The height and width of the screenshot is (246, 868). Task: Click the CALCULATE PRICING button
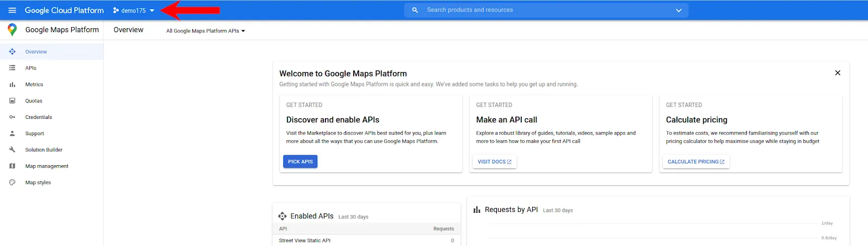pos(696,161)
